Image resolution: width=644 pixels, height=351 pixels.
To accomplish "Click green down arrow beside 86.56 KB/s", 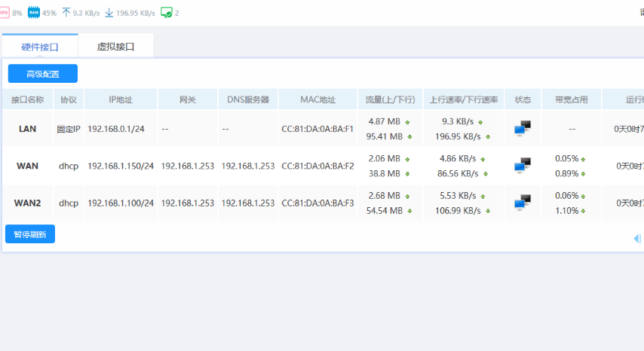I will [486, 174].
